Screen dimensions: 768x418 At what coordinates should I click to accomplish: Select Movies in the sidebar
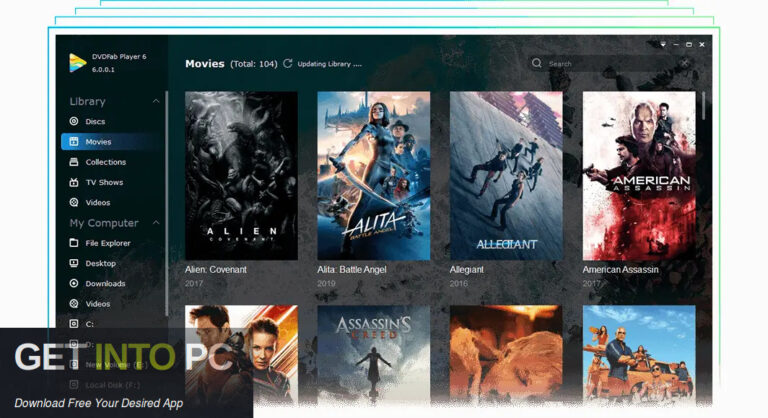pos(112,142)
